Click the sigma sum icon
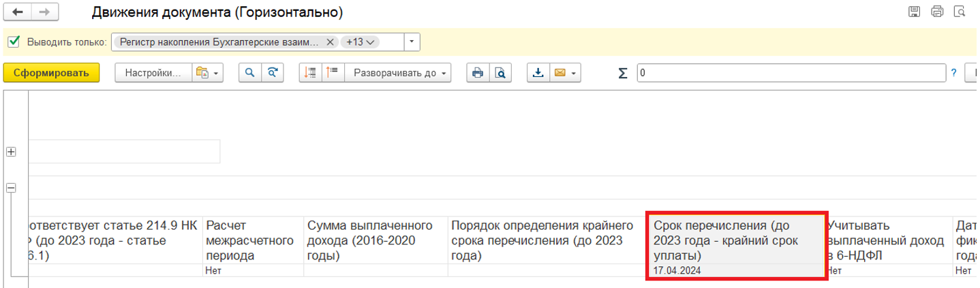 pos(622,74)
